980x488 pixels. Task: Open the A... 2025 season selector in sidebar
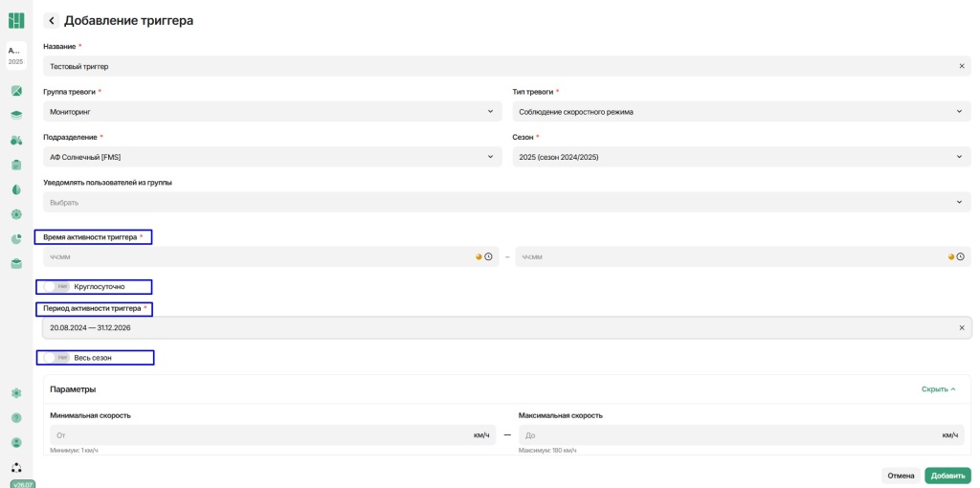pos(16,55)
